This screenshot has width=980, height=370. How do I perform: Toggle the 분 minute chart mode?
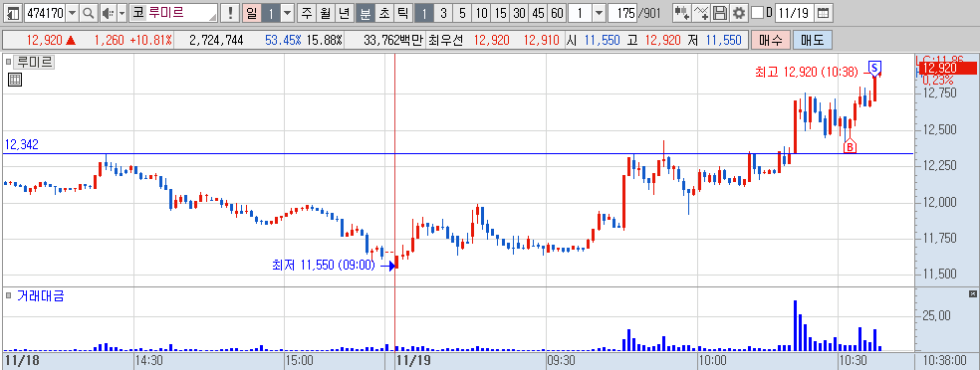click(x=364, y=13)
